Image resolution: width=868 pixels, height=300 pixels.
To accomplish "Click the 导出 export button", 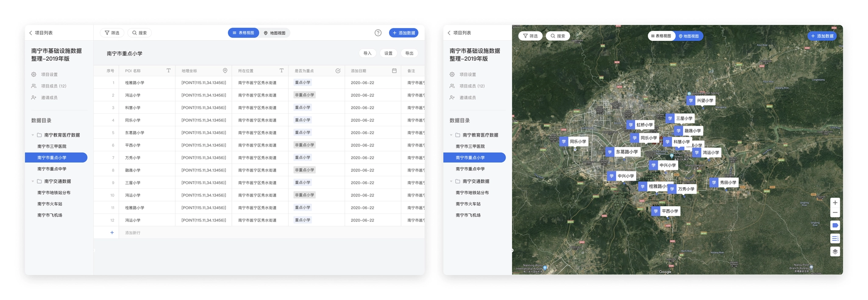I will [409, 53].
